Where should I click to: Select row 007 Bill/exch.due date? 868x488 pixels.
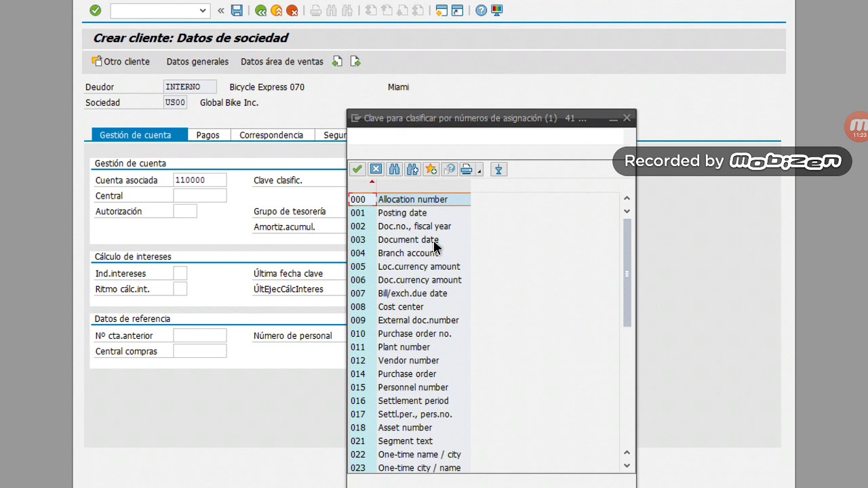[410, 293]
